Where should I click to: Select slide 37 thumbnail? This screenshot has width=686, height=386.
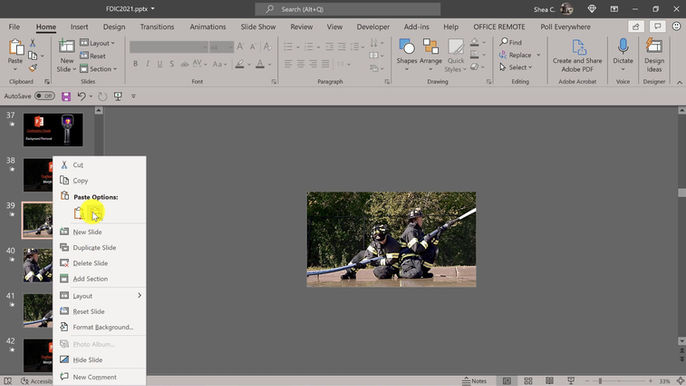tap(53, 130)
